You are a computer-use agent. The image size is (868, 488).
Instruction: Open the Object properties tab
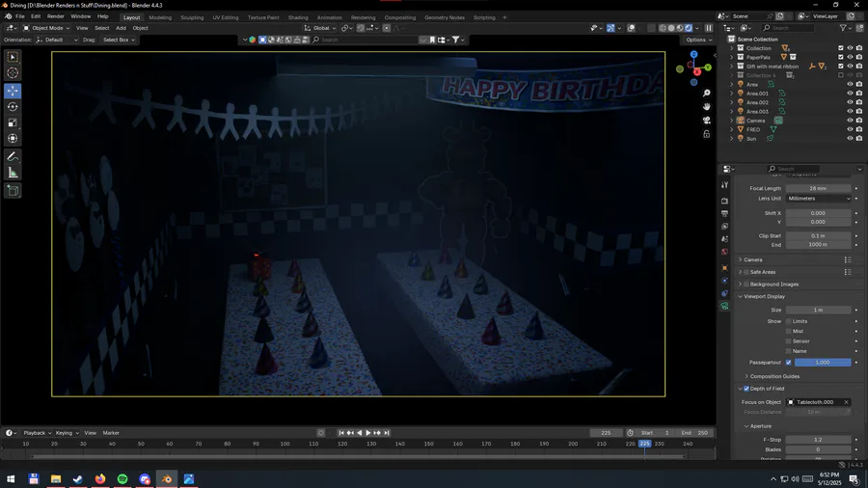tap(724, 268)
